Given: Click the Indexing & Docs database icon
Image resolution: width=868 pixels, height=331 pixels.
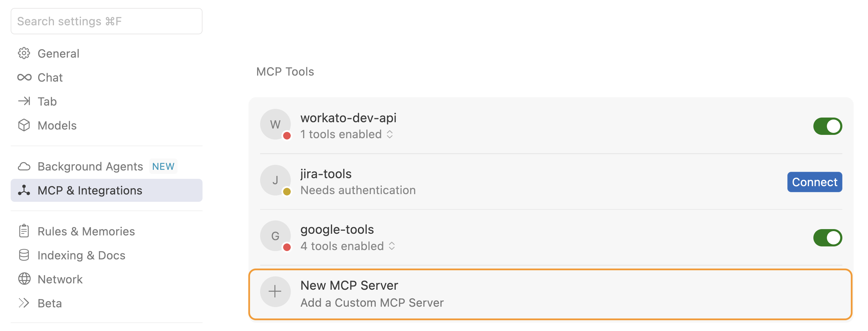Looking at the screenshot, I should coord(24,255).
